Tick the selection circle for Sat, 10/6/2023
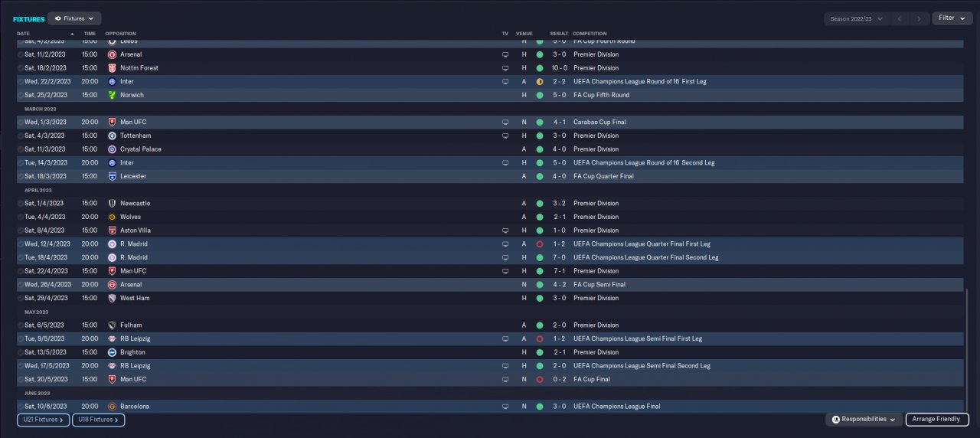This screenshot has width=980, height=438. point(21,406)
